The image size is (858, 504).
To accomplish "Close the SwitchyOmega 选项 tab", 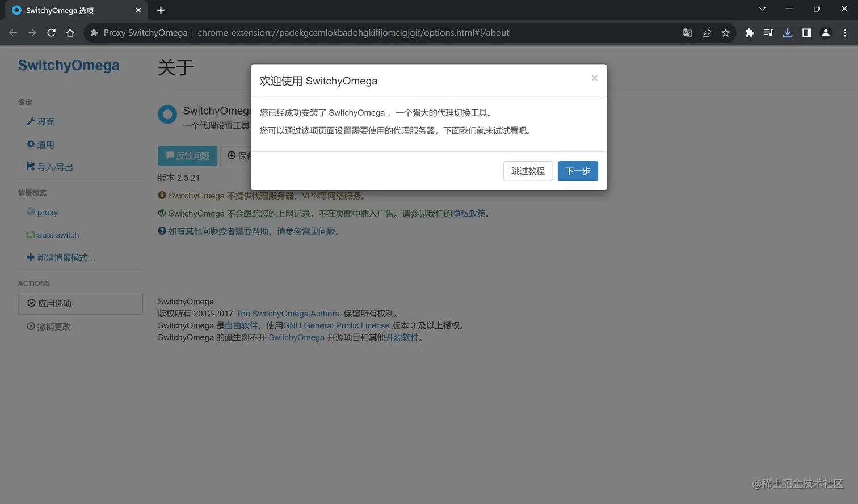I will [x=138, y=10].
